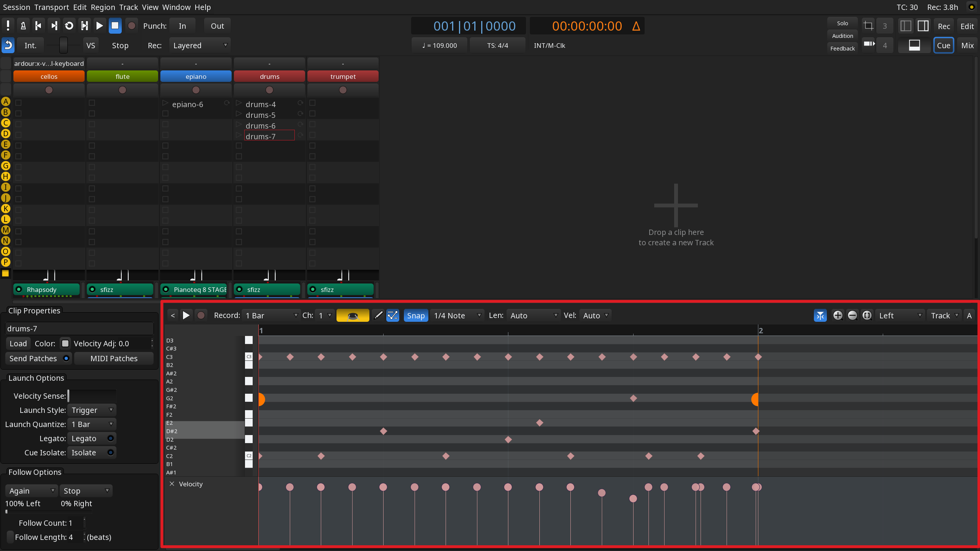The width and height of the screenshot is (980, 551).
Task: Open the 1/4 Note grid dropdown
Action: (457, 315)
